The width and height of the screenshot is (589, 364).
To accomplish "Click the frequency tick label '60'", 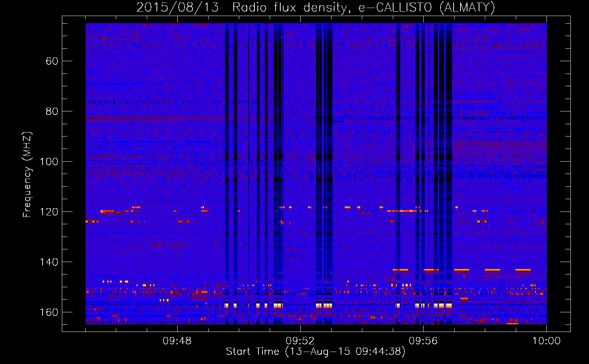I will (52, 61).
